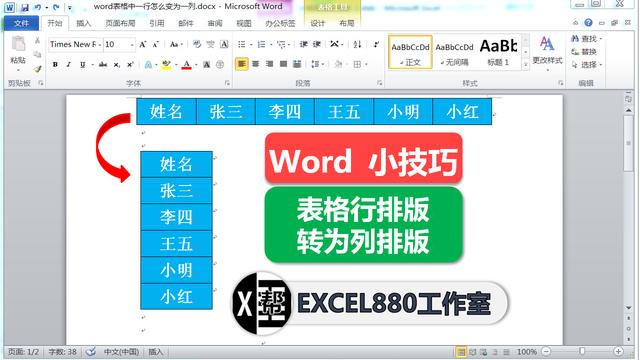Click the Sort A-Z icon
The image size is (640, 360).
pyautogui.click(x=358, y=44)
